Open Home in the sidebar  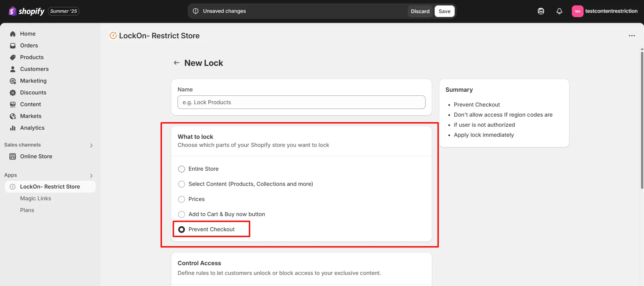50,34
